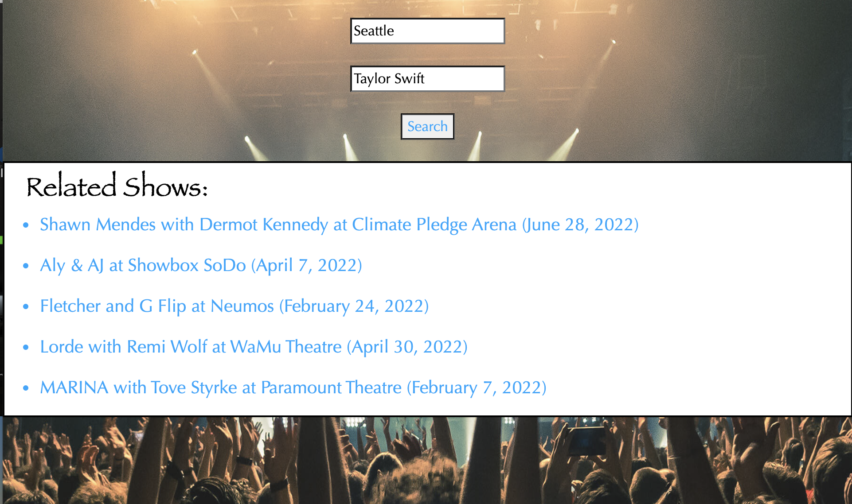Click the Seattle city input field

pyautogui.click(x=427, y=31)
